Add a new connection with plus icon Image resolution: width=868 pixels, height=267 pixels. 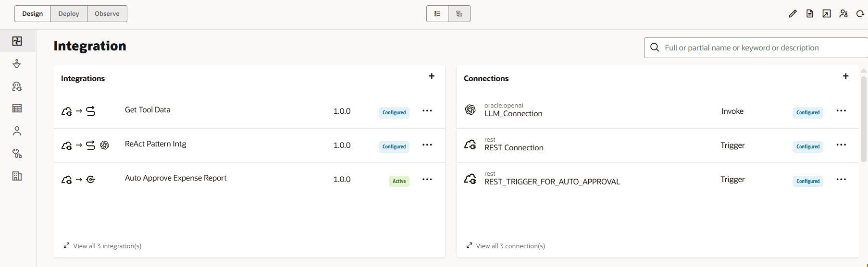(x=845, y=76)
